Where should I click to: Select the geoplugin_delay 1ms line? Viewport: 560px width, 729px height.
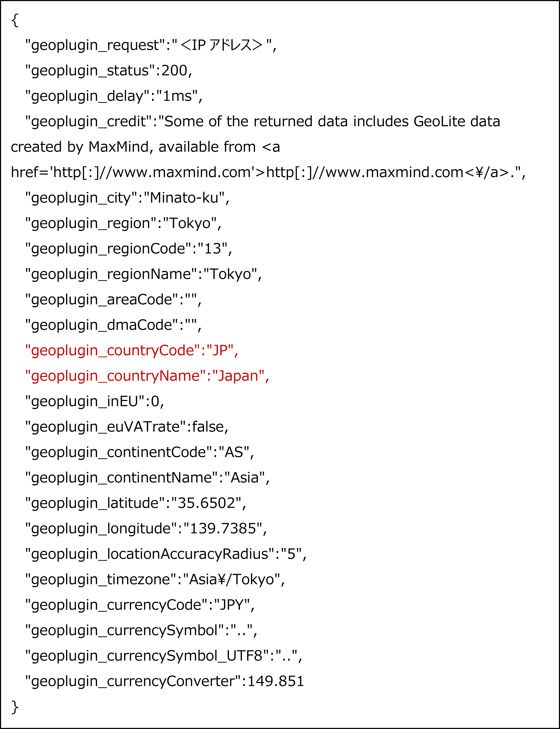click(114, 96)
